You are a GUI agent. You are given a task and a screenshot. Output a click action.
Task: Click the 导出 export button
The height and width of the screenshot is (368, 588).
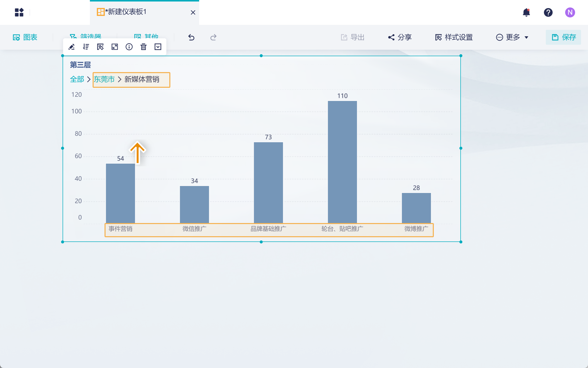[x=353, y=37]
